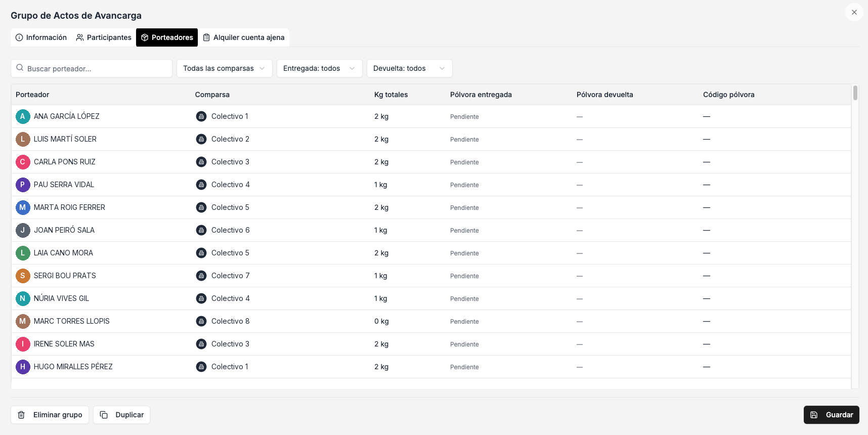Click the avatar icon for Pau Serra Vidal
Viewport: 868px width, 435px height.
[x=23, y=185]
